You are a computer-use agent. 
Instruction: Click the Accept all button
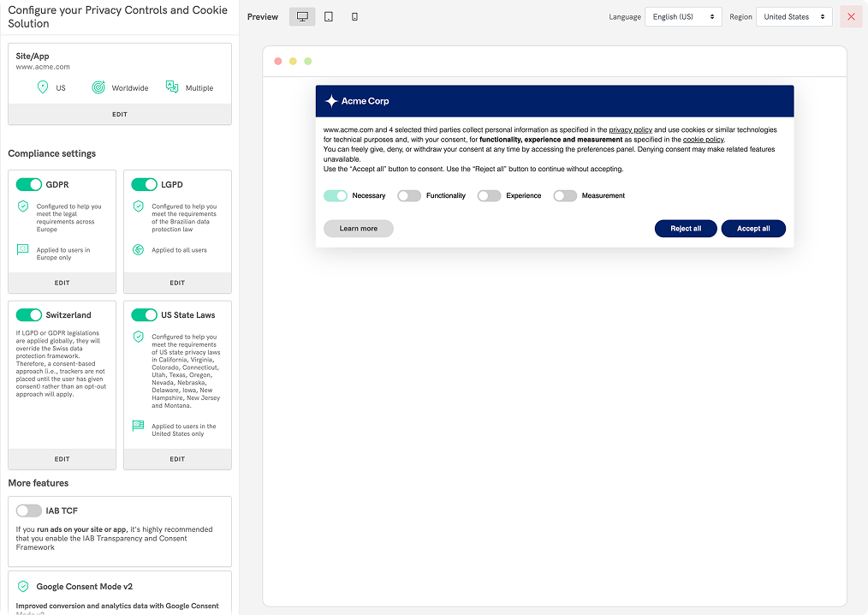pyautogui.click(x=753, y=229)
